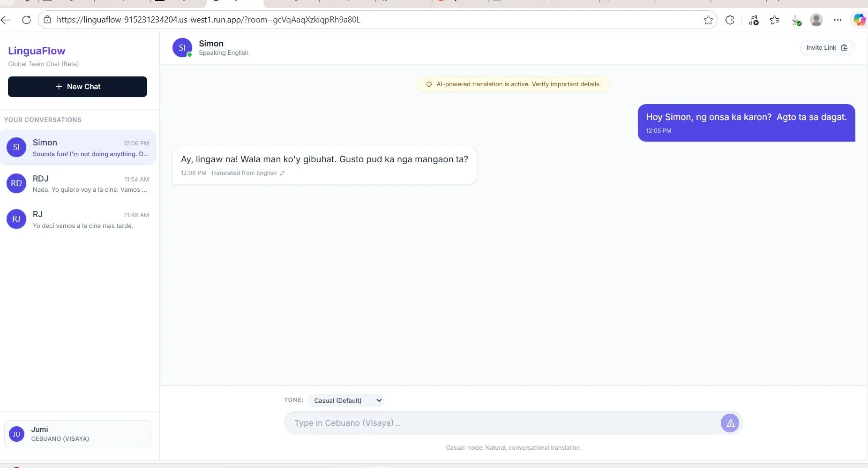Image resolution: width=868 pixels, height=468 pixels.
Task: Click the Type in Cebuano message field
Action: (x=501, y=423)
